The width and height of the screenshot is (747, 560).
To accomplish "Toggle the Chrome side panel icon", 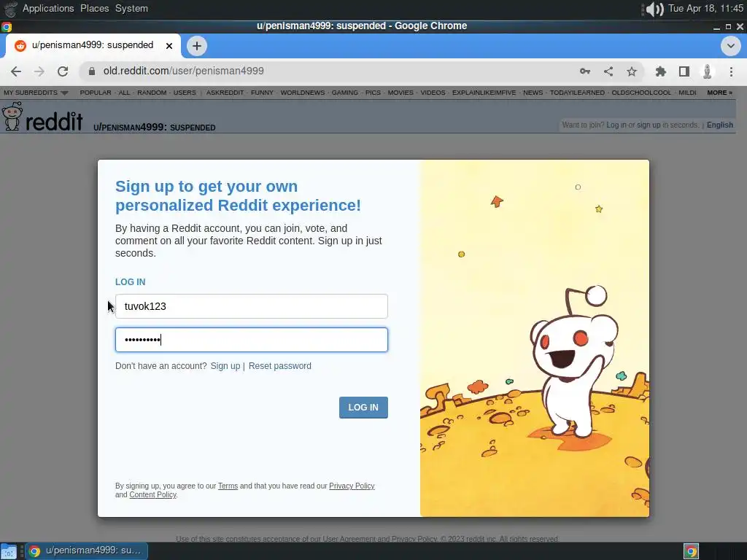I will (x=684, y=71).
